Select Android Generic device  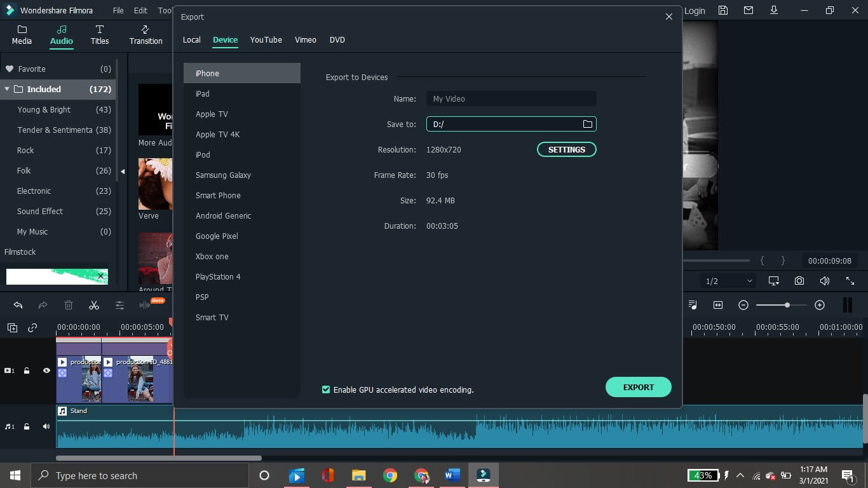pos(242,215)
